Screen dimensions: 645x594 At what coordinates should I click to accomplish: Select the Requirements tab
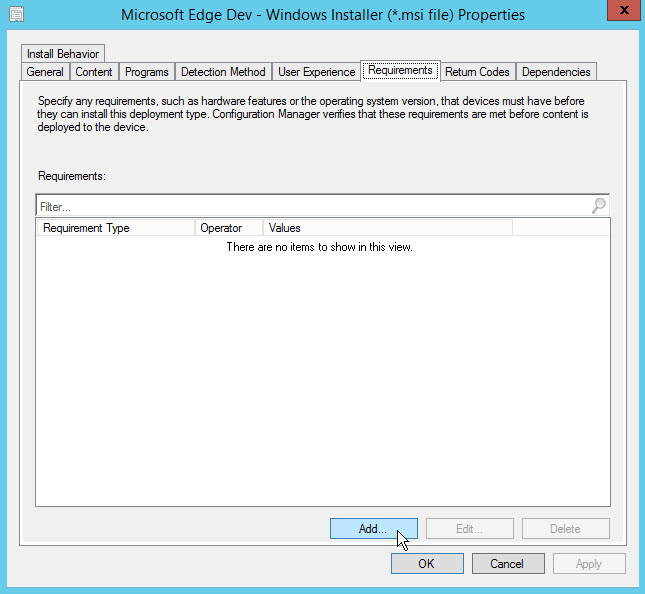coord(400,71)
